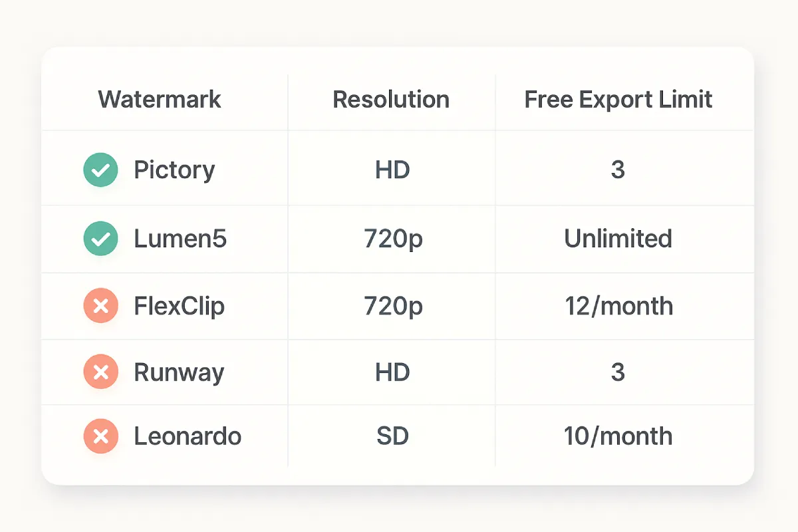798x532 pixels.
Task: Select the Watermark column header
Action: tap(160, 100)
